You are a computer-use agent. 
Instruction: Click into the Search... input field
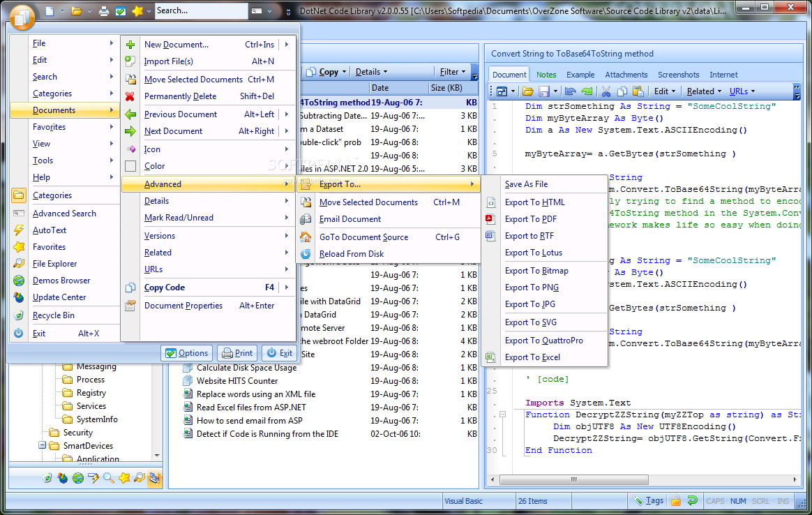201,11
